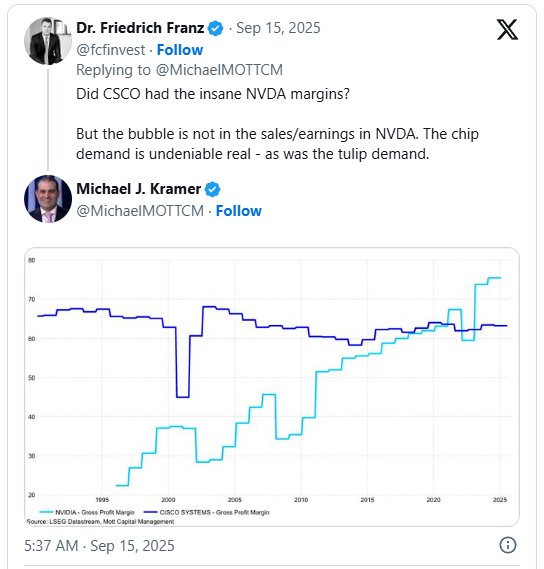Open the Dr. Friedrich Franz name link

pos(140,28)
